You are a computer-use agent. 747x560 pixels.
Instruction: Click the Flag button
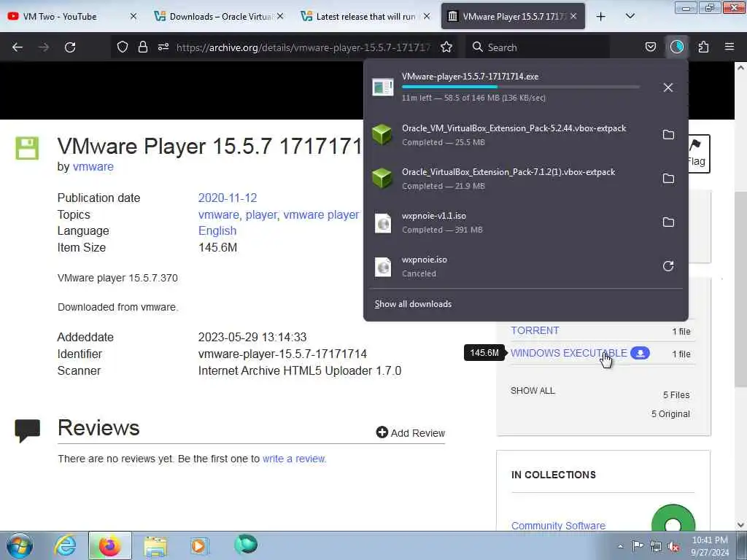point(698,153)
